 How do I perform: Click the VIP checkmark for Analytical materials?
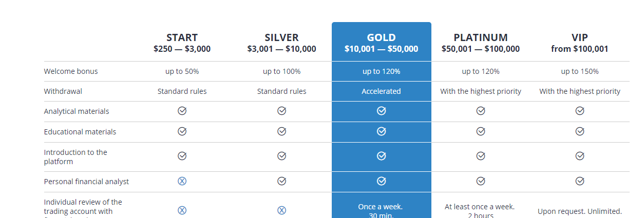(x=580, y=111)
